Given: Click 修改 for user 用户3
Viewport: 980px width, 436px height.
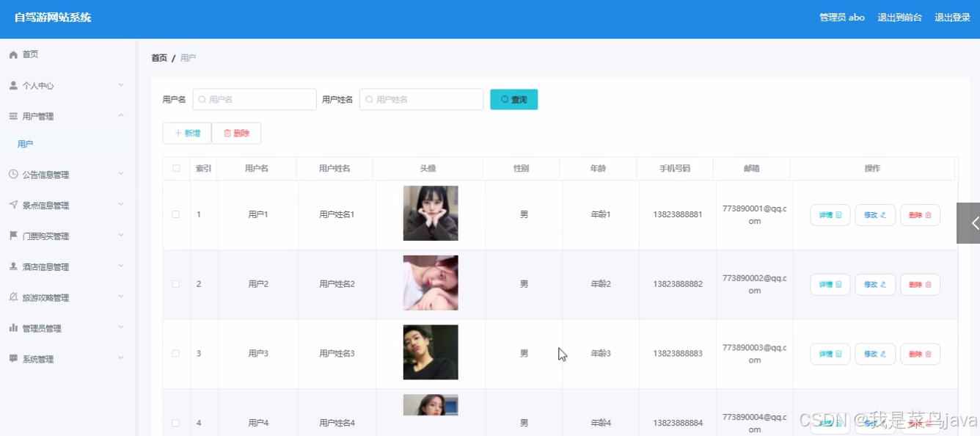Looking at the screenshot, I should coord(875,354).
